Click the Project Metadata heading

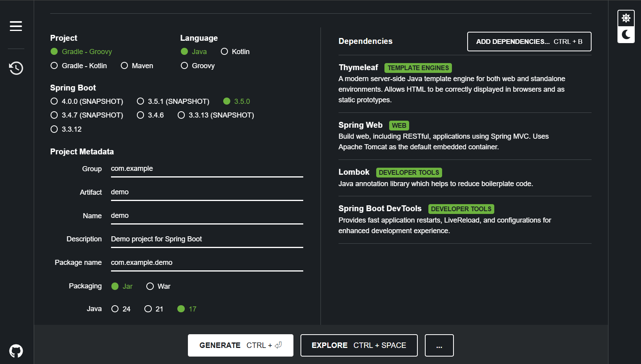pyautogui.click(x=82, y=152)
